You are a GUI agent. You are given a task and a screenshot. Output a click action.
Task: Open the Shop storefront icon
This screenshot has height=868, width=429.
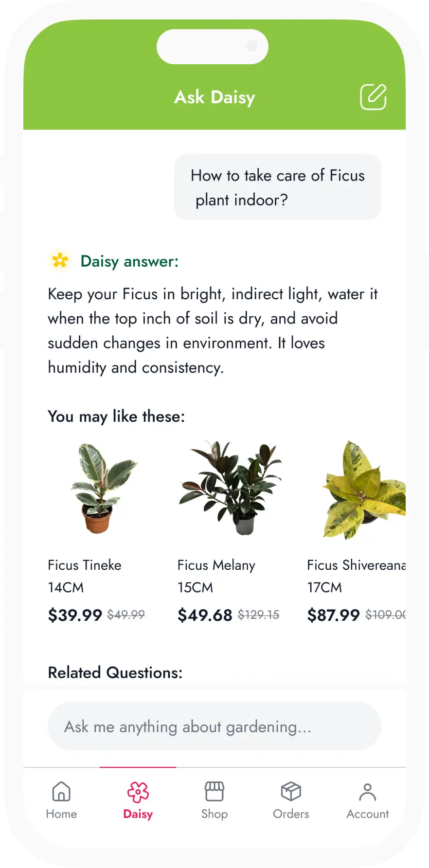click(x=214, y=792)
